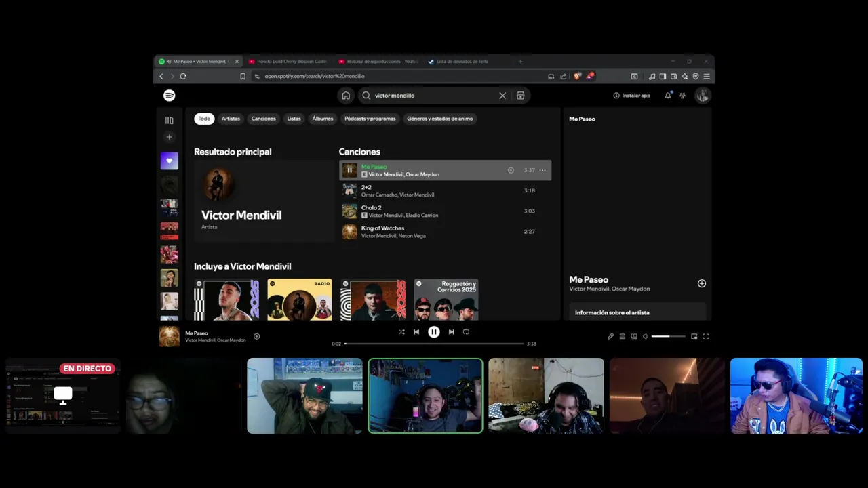Screen dimensions: 868x488
Task: Select the EN DIRECTO screen share tile
Action: [63, 396]
